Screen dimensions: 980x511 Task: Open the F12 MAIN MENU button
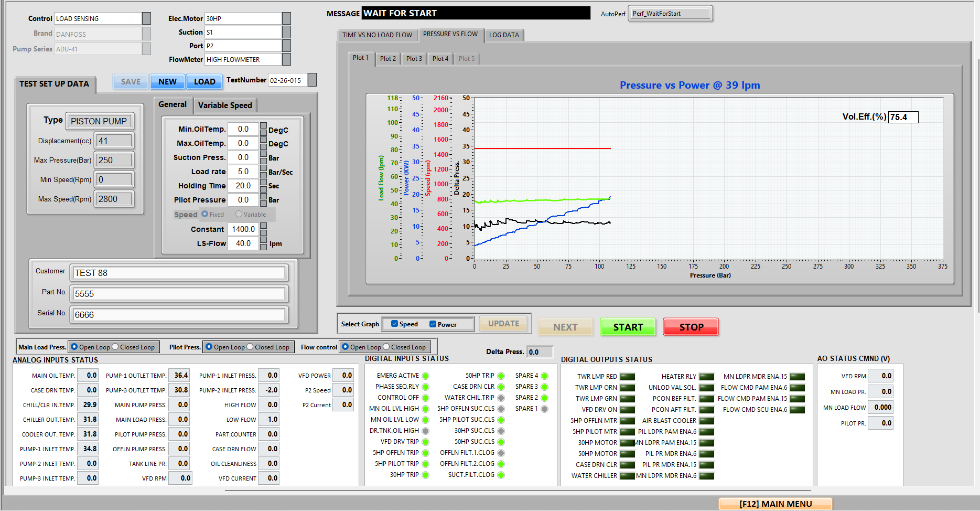(776, 504)
